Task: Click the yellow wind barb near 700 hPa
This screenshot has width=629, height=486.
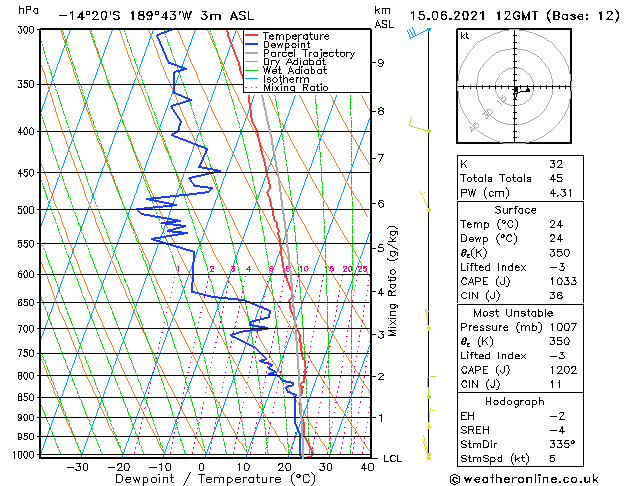Action: [x=428, y=319]
